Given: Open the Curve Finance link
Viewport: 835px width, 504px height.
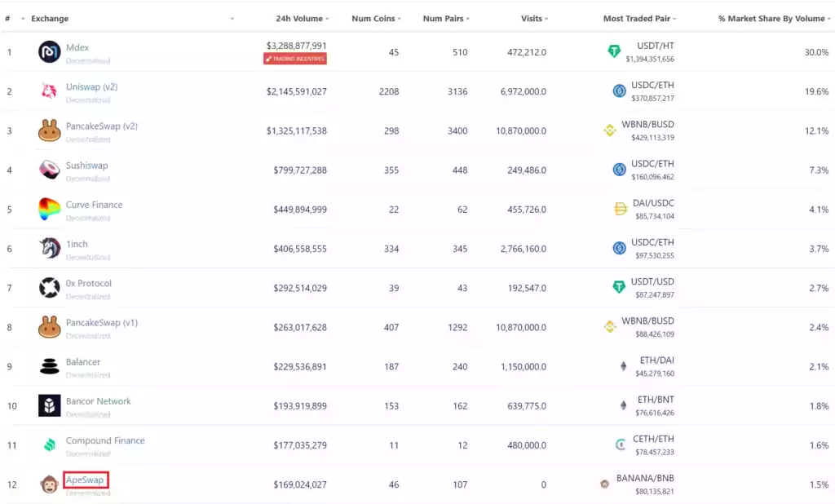Looking at the screenshot, I should click(x=94, y=205).
